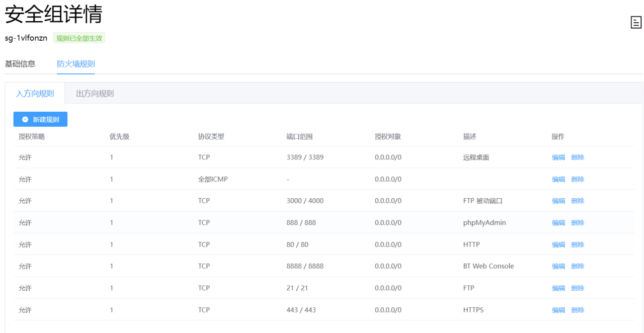The image size is (644, 333).
Task: Edit the FTP port 21 rule
Action: click(x=558, y=288)
